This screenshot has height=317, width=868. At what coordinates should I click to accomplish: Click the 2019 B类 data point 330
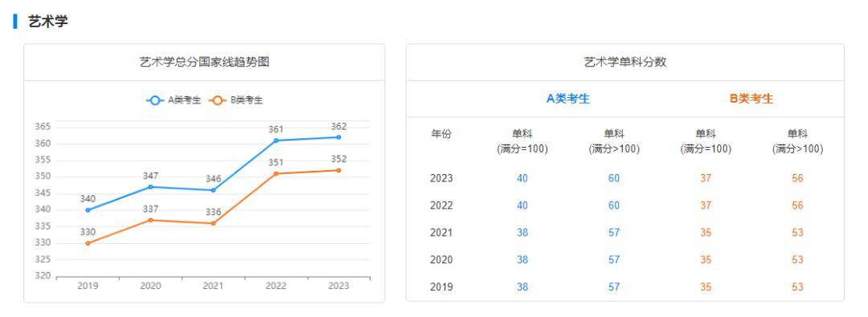coord(88,243)
